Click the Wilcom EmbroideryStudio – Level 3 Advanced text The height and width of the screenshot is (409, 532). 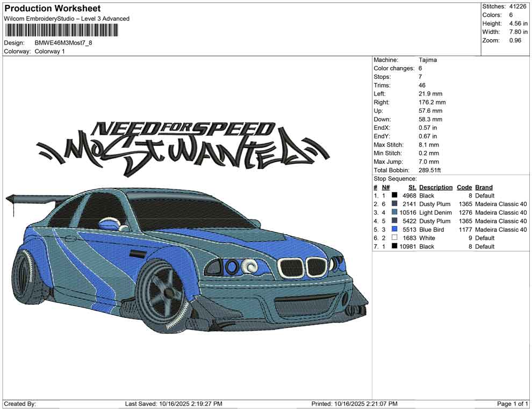pos(67,19)
